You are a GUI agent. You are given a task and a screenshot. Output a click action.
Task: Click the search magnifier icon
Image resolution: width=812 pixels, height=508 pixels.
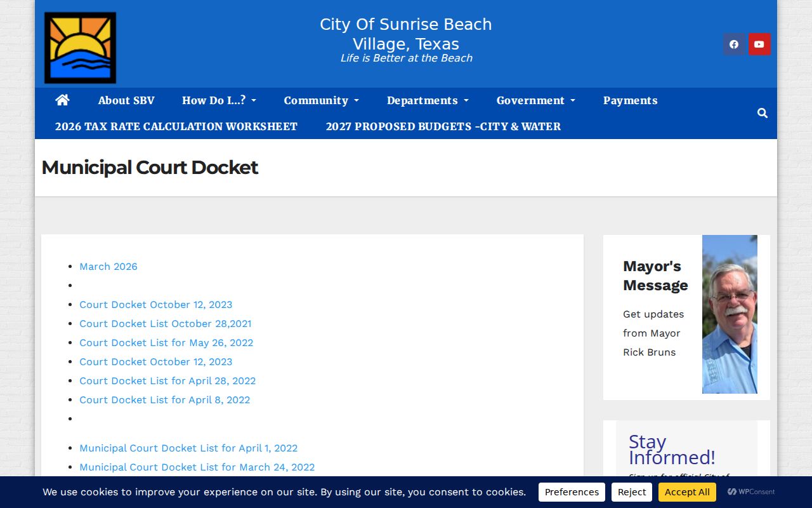point(763,113)
